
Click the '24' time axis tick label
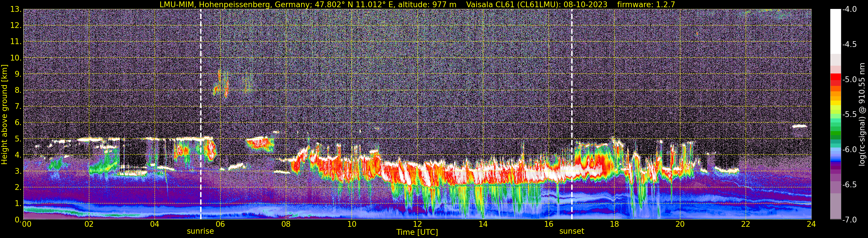point(811,224)
